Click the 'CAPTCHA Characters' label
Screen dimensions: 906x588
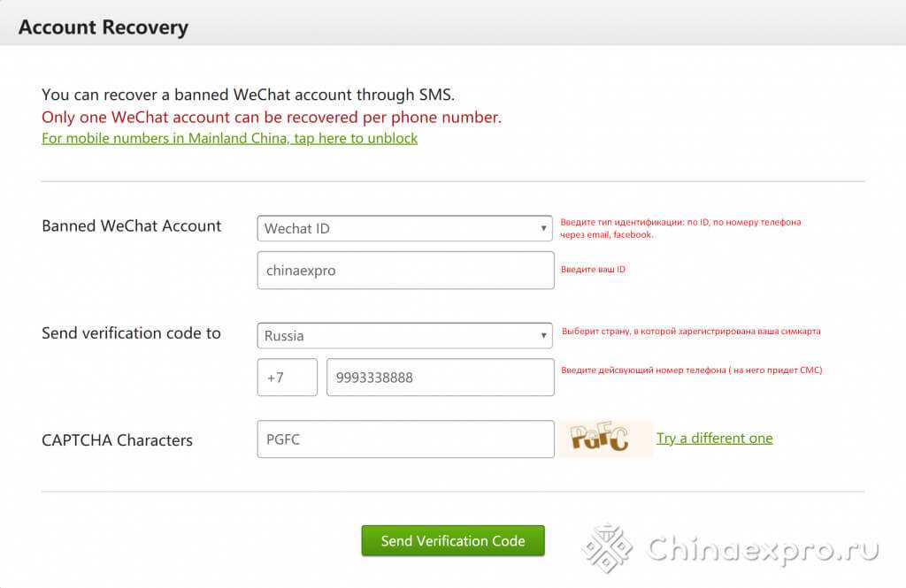pos(117,439)
